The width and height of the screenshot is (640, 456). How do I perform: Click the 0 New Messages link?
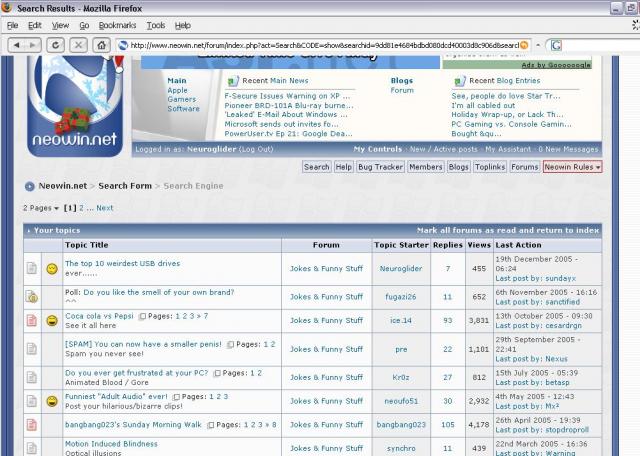[568, 149]
